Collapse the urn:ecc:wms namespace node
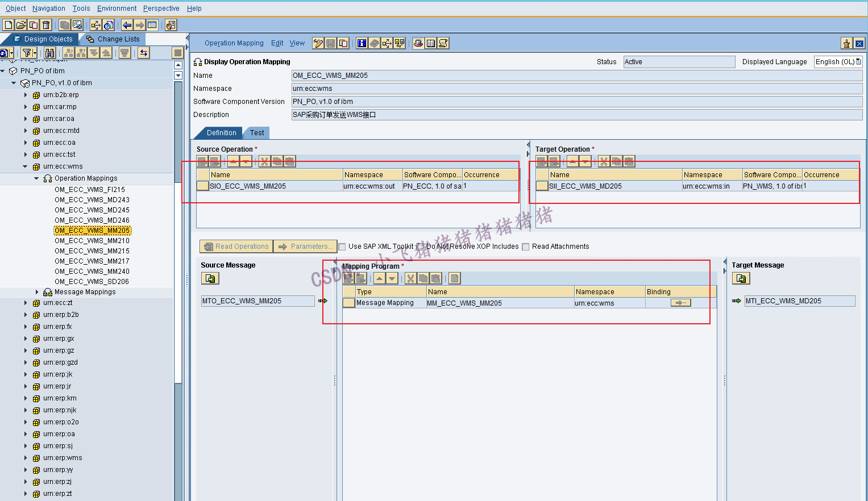This screenshot has width=868, height=501. tap(25, 166)
